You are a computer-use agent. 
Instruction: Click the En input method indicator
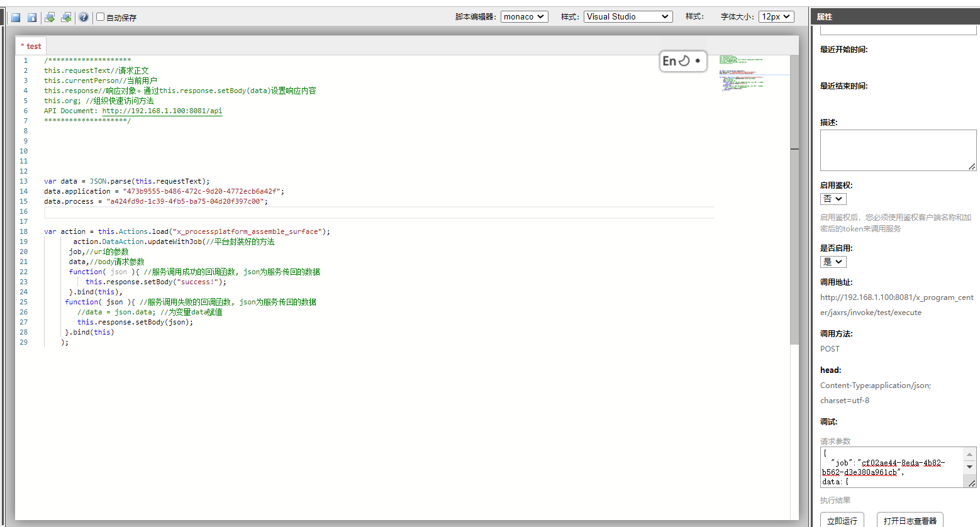683,61
